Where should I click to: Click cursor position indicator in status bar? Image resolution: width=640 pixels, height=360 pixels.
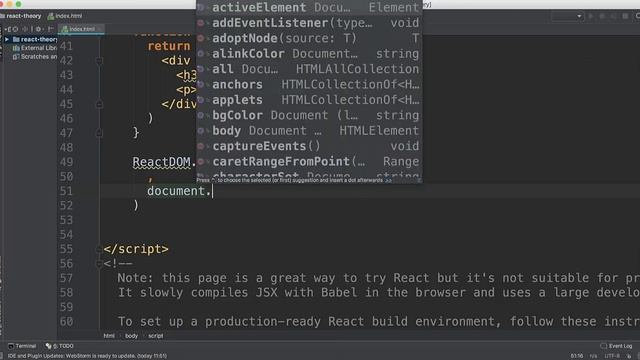[x=577, y=356]
